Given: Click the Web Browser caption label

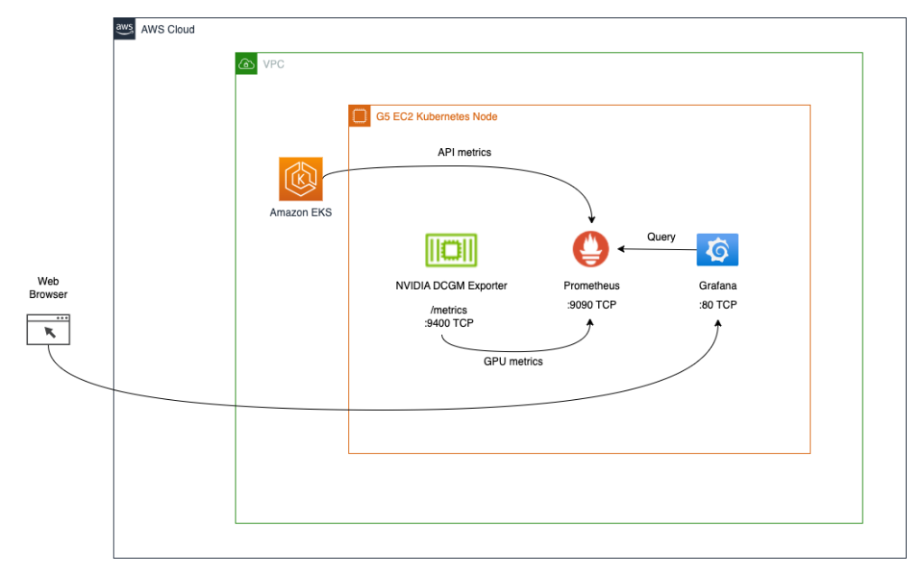Looking at the screenshot, I should coord(47,287).
